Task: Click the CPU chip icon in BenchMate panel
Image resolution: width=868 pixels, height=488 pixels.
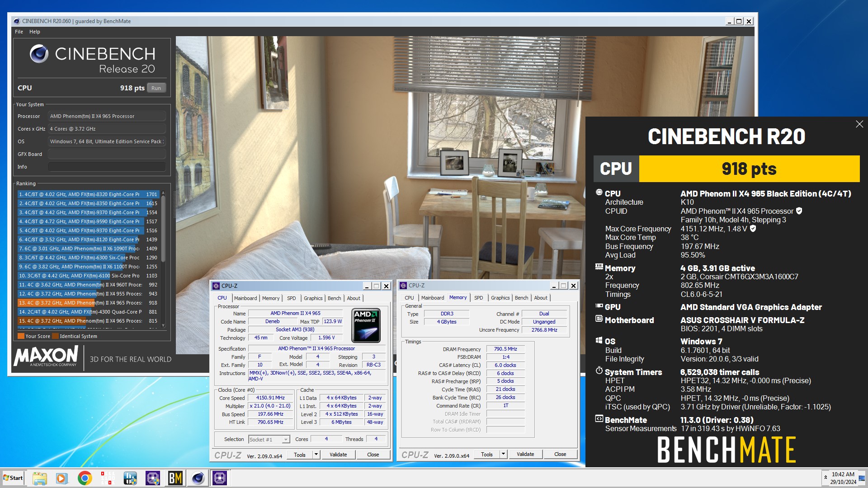Action: pos(599,192)
